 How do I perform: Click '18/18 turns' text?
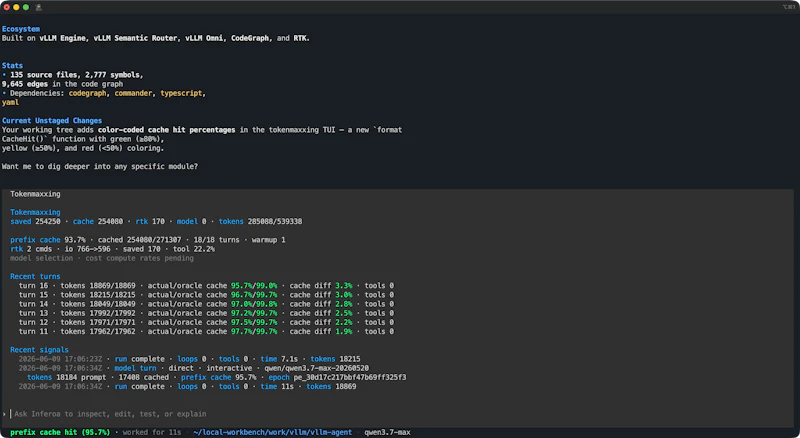[216, 240]
